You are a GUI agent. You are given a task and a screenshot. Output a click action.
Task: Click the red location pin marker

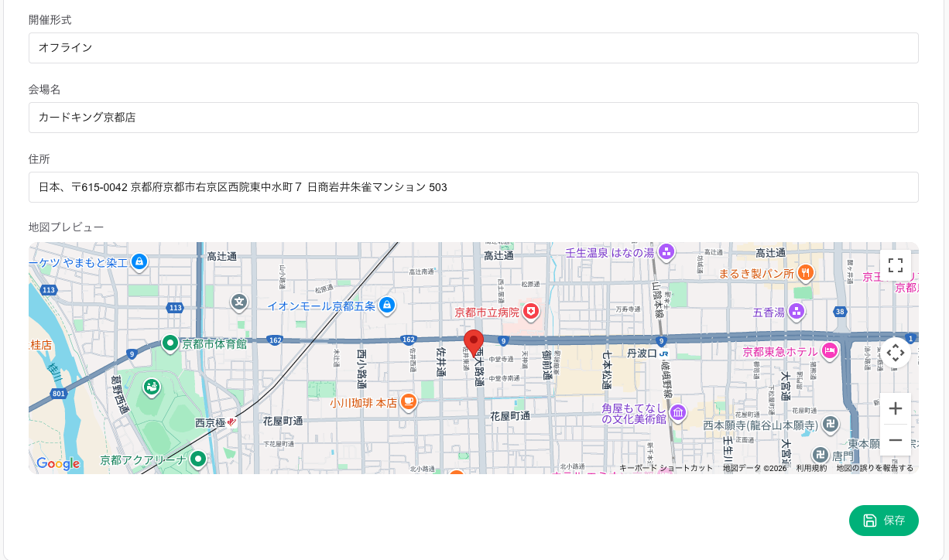coord(474,342)
